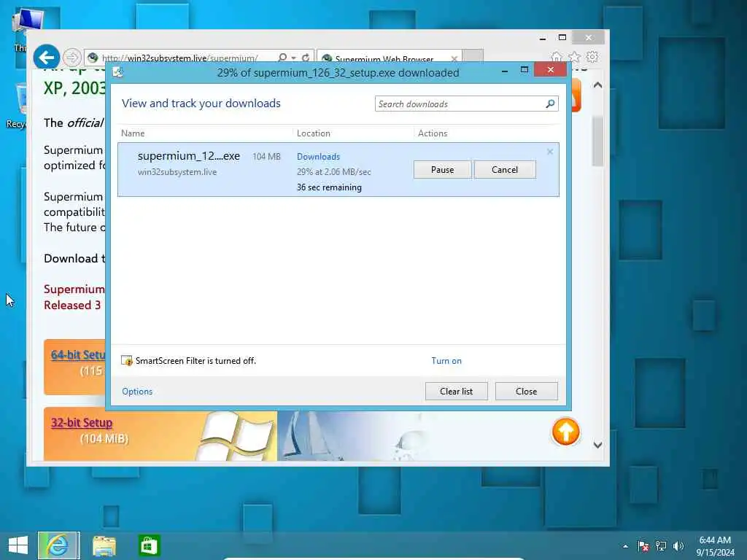Open volume speaker tray icon
The width and height of the screenshot is (747, 560).
[678, 546]
